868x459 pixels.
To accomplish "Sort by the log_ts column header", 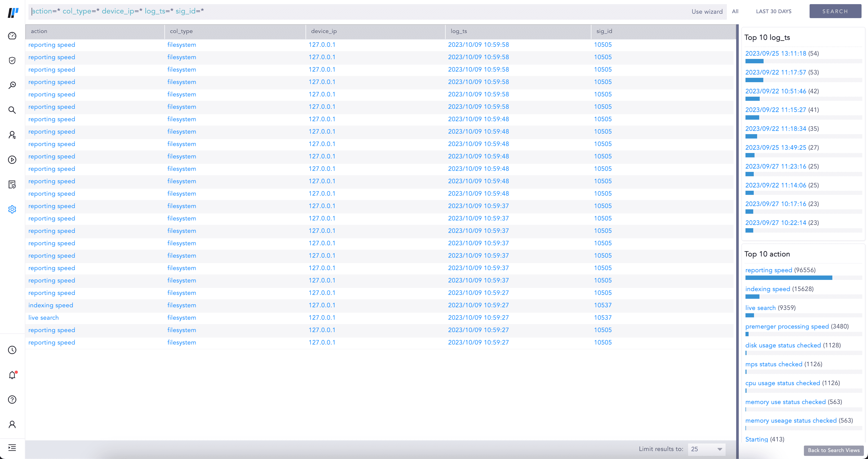I will coord(459,31).
